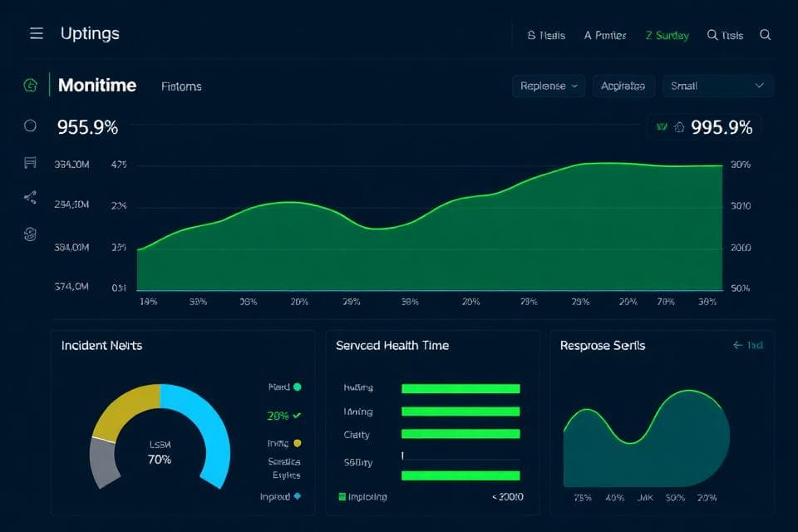798x532 pixels.
Task: Select the Sunday item in the top menu
Action: [x=666, y=35]
